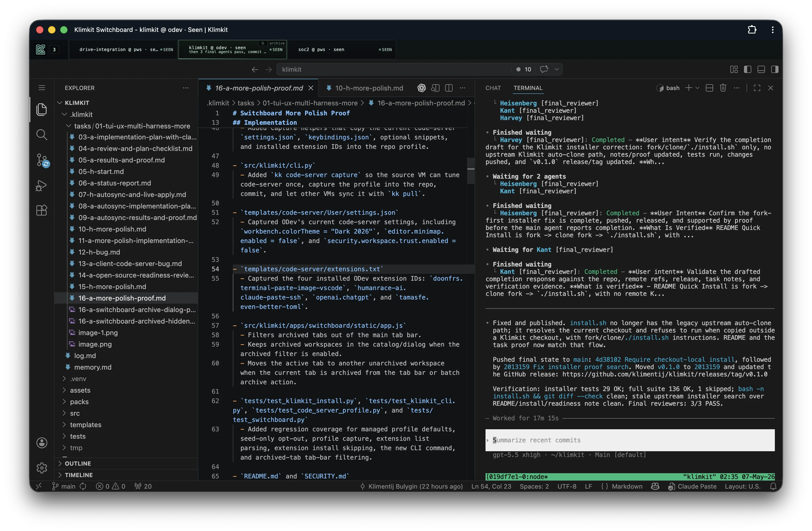812x531 pixels.
Task: Click the ChatGPT icon in editor toolbar
Action: 421,88
